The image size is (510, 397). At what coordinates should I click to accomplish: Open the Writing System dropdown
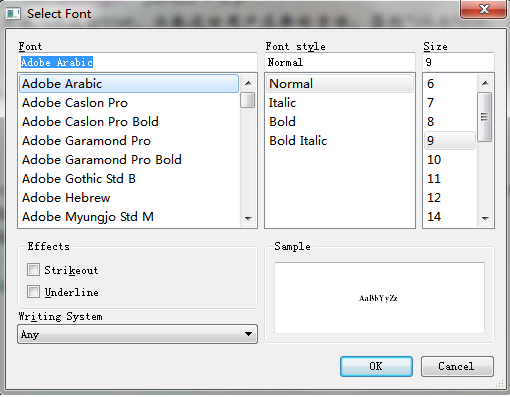tap(137, 334)
